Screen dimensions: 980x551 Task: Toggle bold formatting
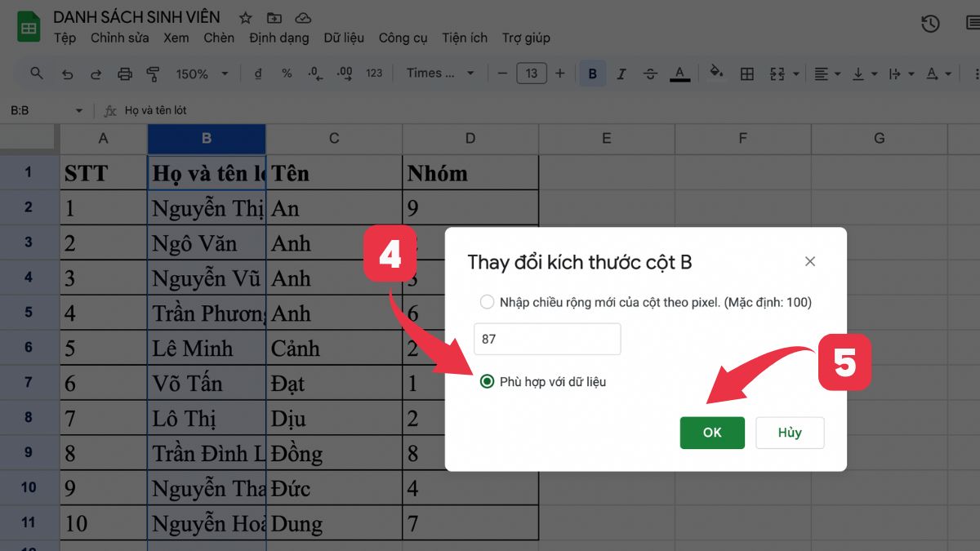(x=591, y=73)
